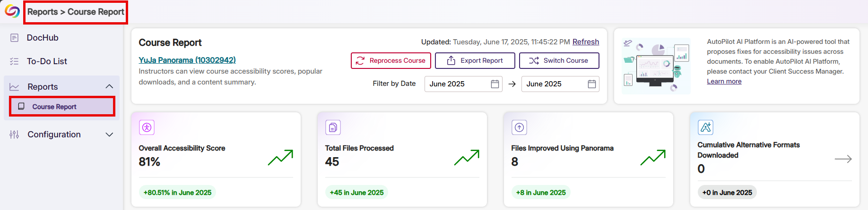Click the To-Do List checklist icon
Viewport: 868px width, 210px height.
coord(14,61)
